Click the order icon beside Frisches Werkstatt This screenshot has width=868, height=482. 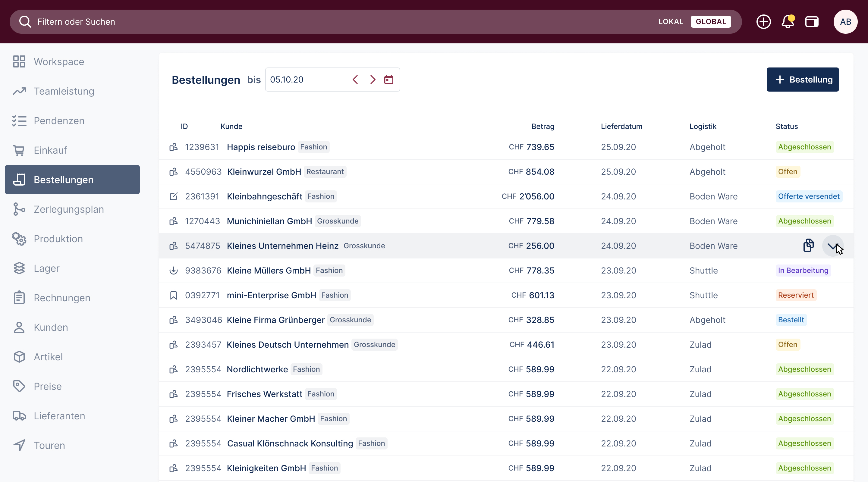tap(174, 394)
